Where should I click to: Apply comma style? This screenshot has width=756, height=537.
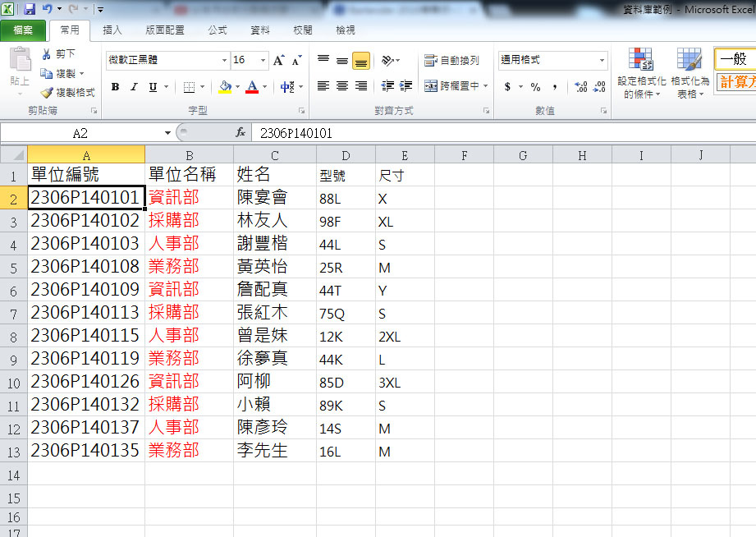[555, 87]
